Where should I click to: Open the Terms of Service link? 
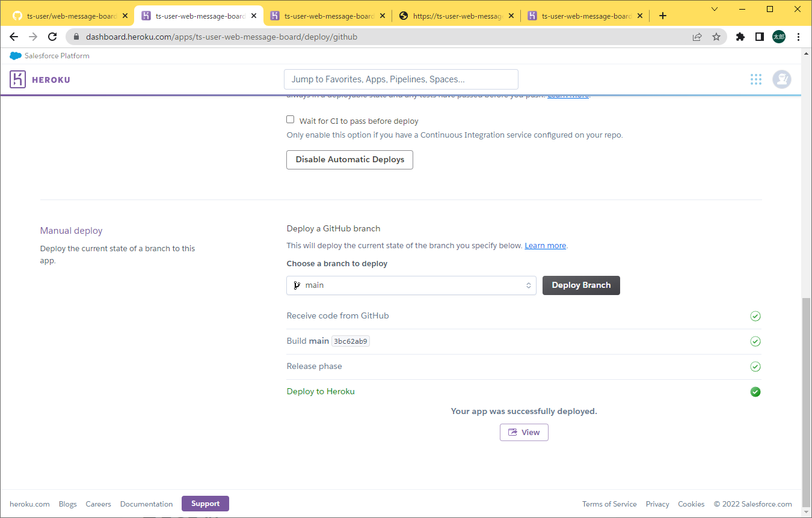pos(609,504)
